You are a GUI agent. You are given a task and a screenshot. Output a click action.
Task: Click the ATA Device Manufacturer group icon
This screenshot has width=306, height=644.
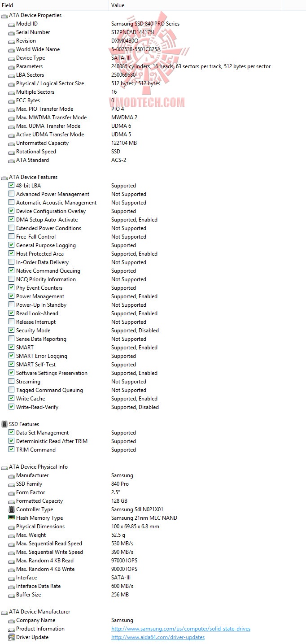pyautogui.click(x=4, y=612)
